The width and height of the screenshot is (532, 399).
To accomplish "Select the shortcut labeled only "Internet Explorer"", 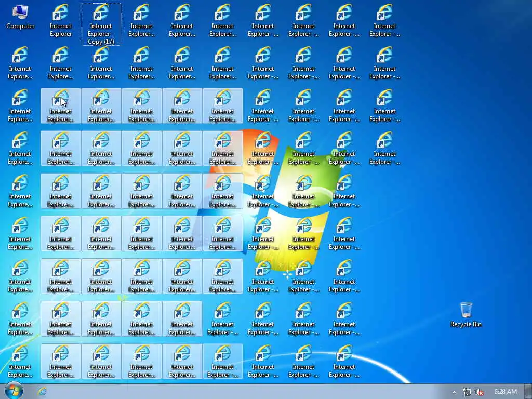I will [60, 20].
